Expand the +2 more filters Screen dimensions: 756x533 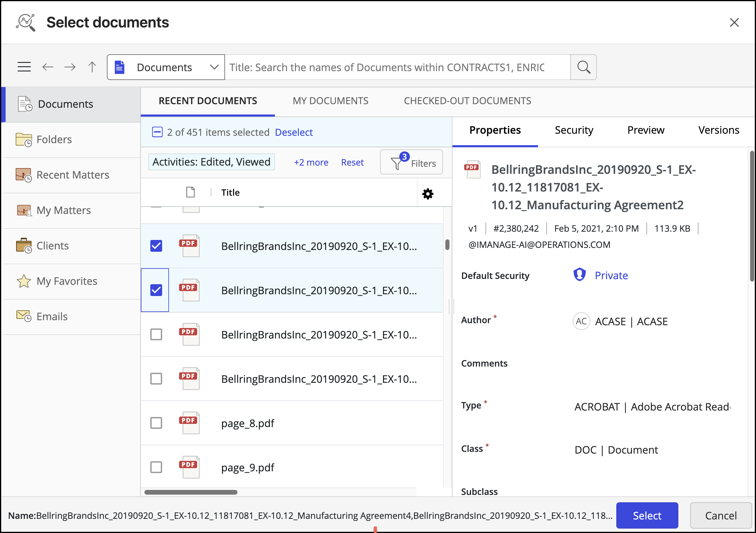(x=311, y=163)
